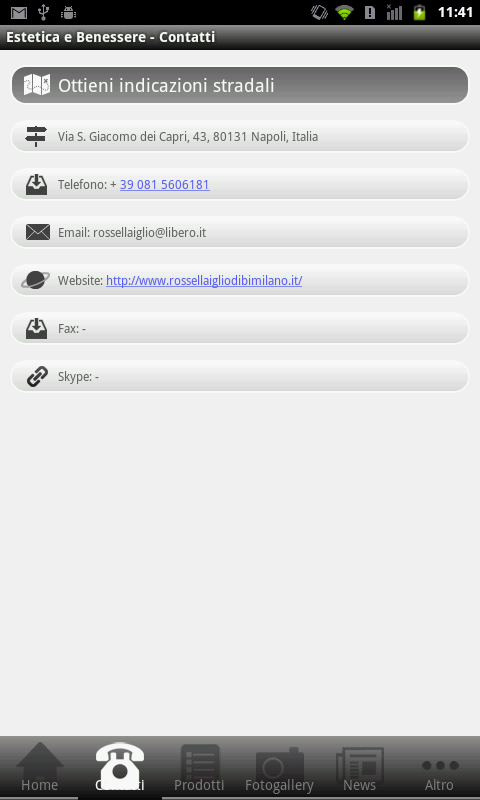
Task: Tap the Ottieni indicazioni stradali button
Action: coord(240,85)
